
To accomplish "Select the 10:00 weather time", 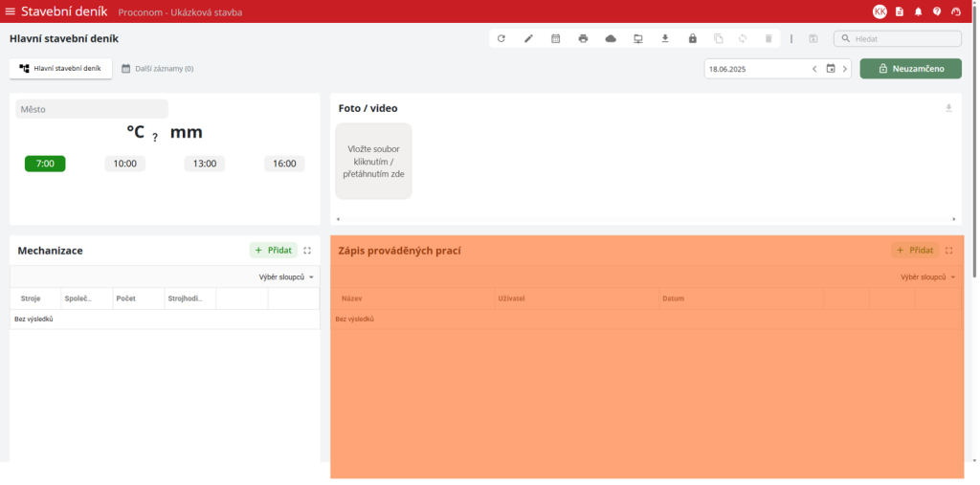I will (124, 164).
